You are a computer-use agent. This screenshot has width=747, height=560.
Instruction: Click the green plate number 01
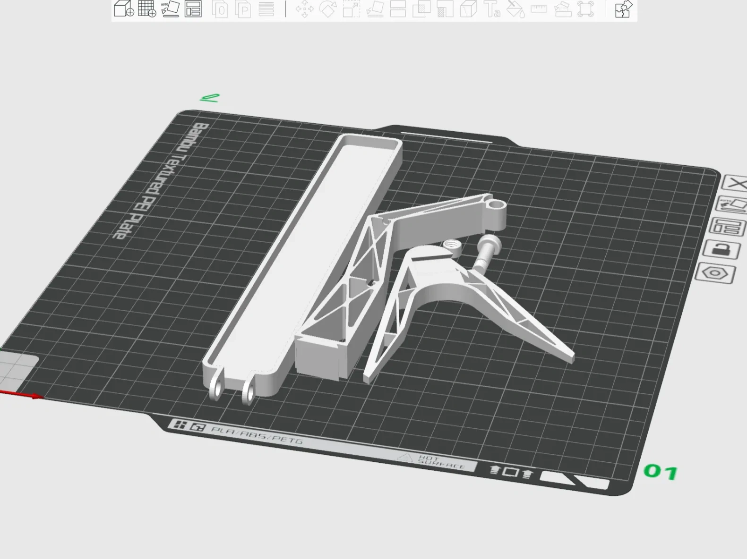coord(661,471)
